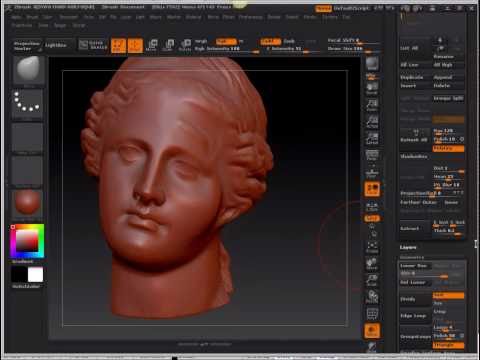The image size is (480, 360).
Task: Click the Groups Split button
Action: 448,98
